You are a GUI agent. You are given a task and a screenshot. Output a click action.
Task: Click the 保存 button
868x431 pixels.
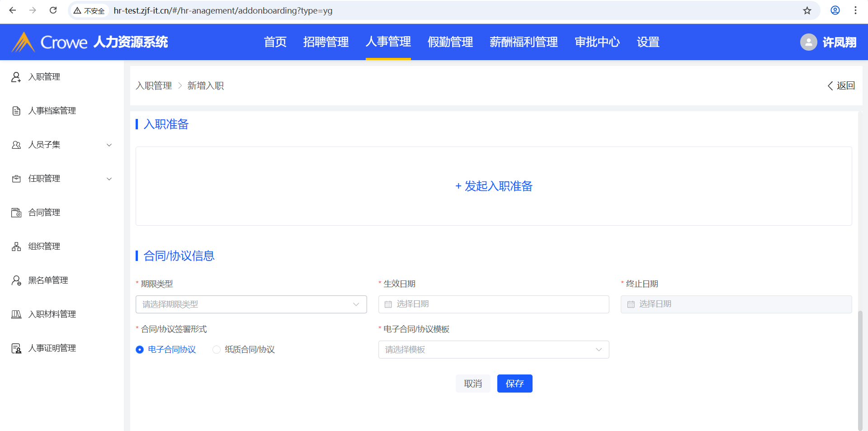tap(514, 384)
